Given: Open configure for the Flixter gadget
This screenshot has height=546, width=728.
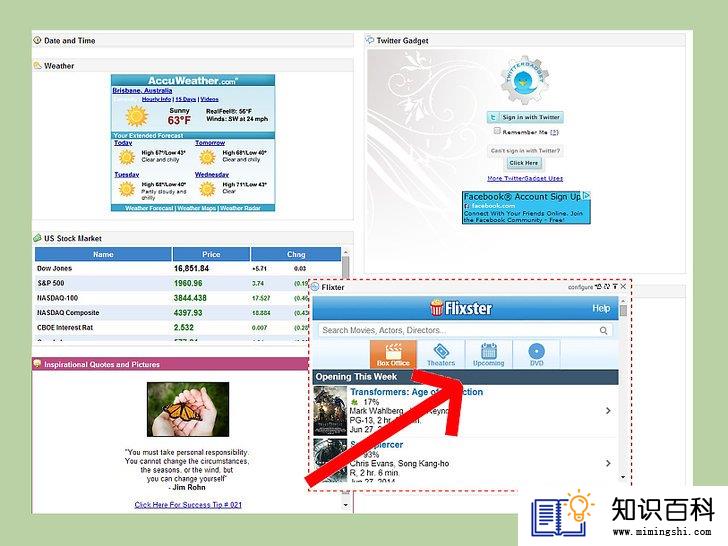Looking at the screenshot, I should coord(580,287).
